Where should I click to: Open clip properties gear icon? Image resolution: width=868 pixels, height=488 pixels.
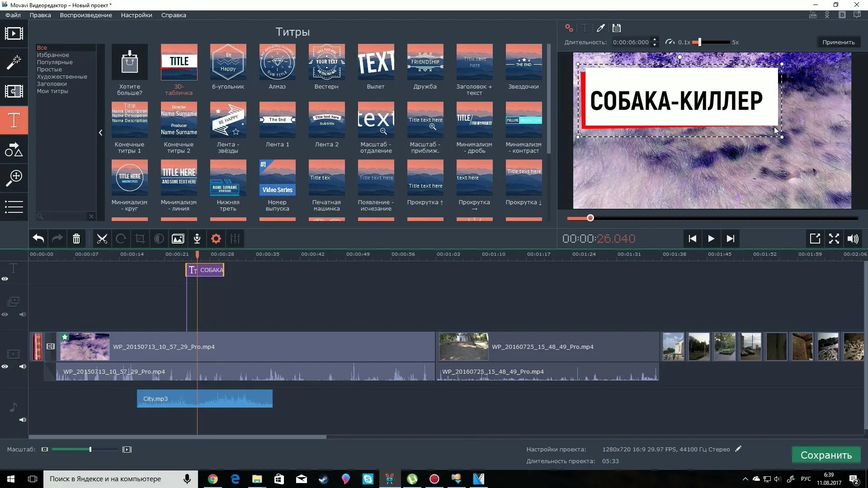[x=216, y=239]
